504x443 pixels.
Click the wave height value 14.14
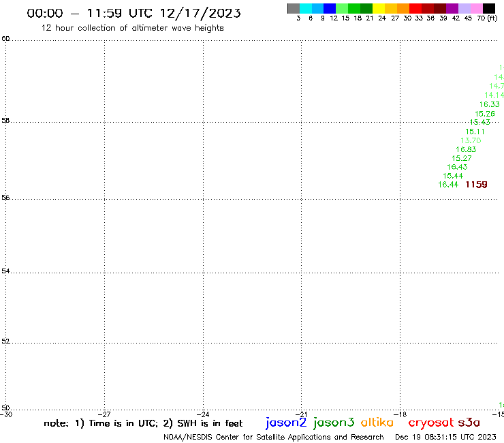(494, 95)
